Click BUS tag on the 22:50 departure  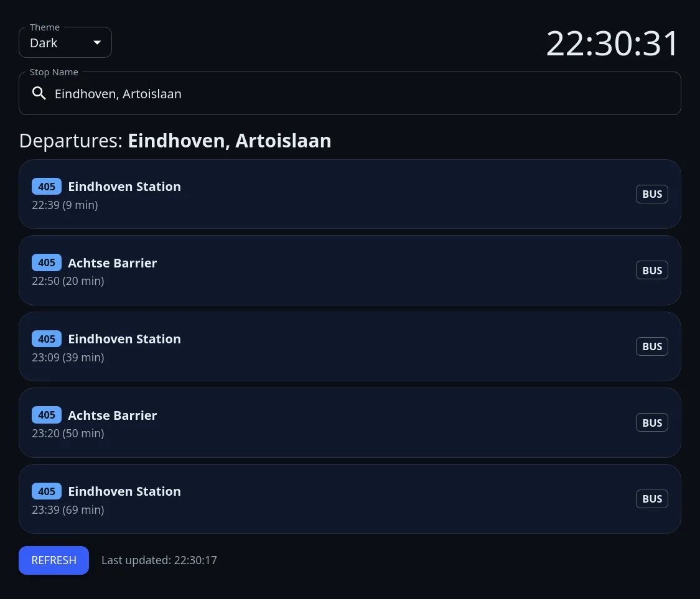[x=651, y=271]
